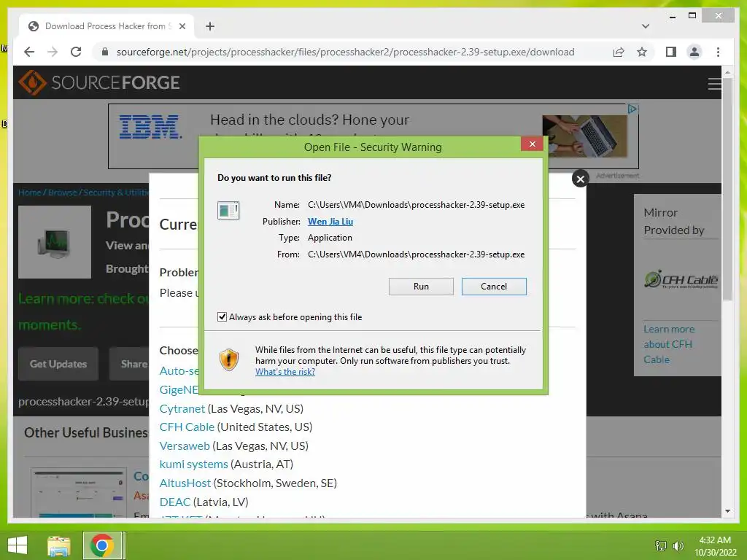Select the Versaweb mirror link
The width and height of the screenshot is (747, 560).
(185, 446)
